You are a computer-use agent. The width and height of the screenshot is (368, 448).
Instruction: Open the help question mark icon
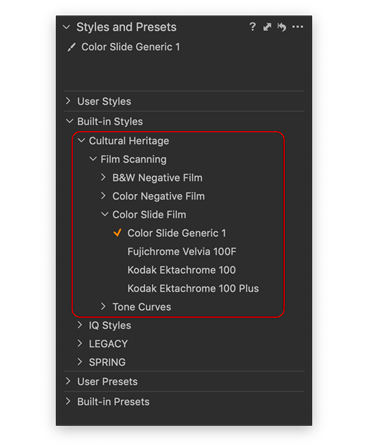coord(252,27)
